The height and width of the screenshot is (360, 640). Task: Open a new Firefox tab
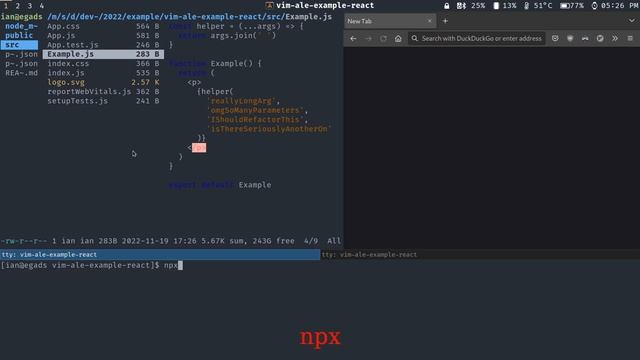point(445,21)
